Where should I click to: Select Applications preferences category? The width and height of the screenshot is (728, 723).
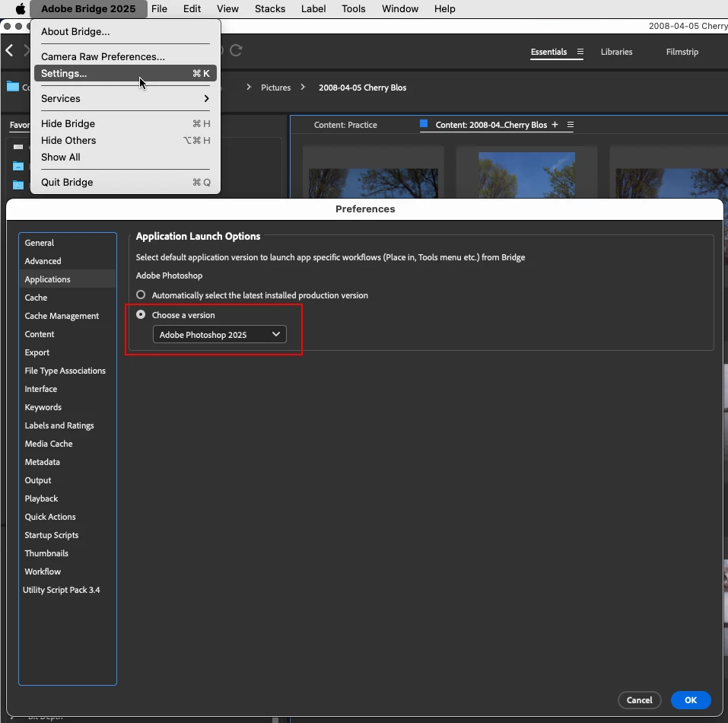pos(68,279)
